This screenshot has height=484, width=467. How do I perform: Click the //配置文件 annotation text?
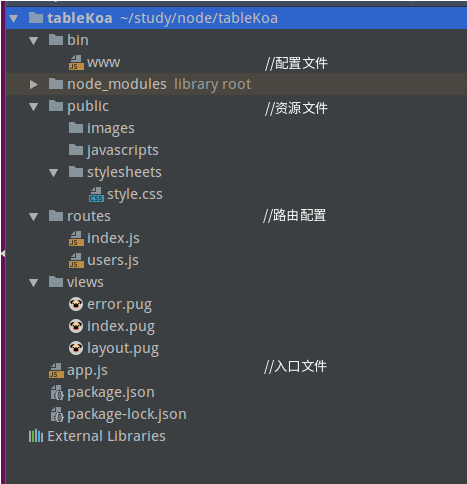(x=296, y=63)
